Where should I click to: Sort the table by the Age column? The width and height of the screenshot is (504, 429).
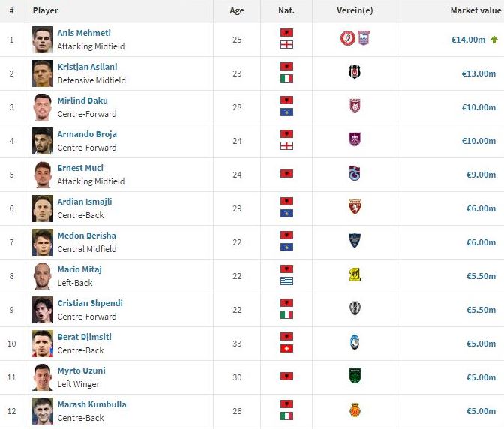[238, 11]
